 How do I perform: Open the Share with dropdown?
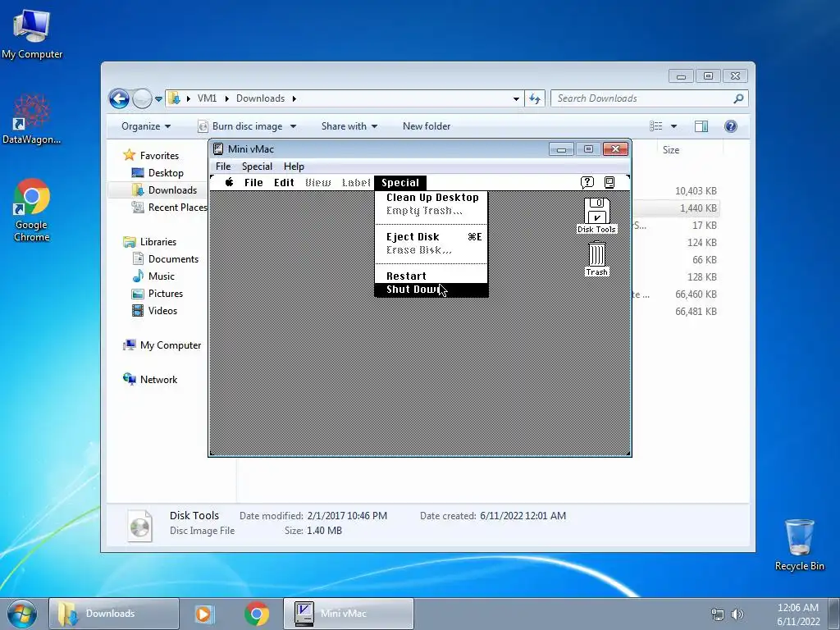click(349, 126)
